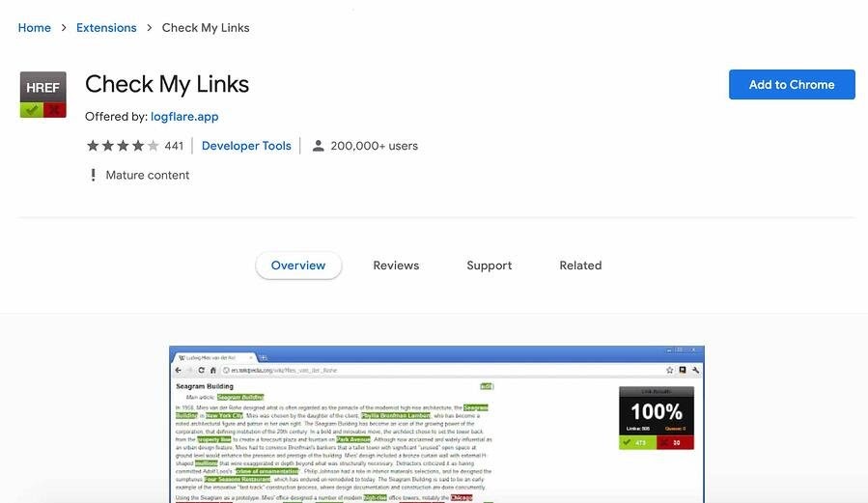The height and width of the screenshot is (503, 868).
Task: Select the Overview tab
Action: click(298, 265)
